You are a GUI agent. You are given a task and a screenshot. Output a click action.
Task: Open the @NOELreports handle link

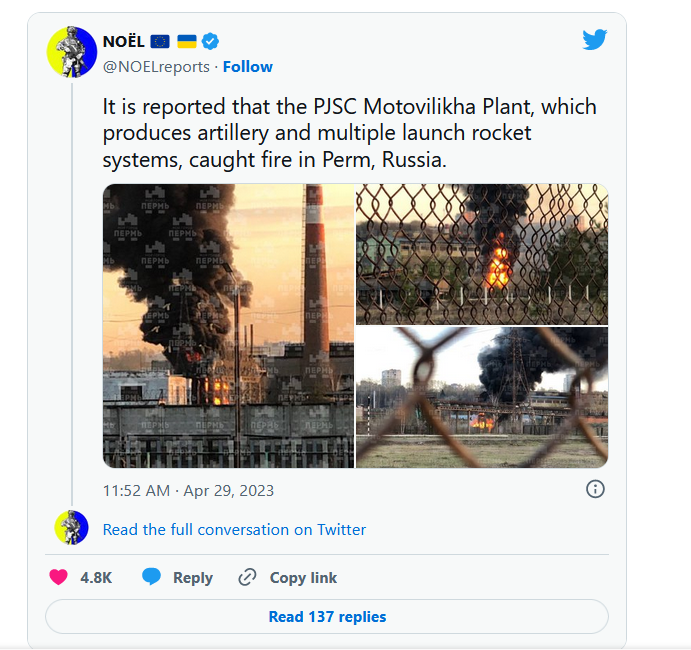point(156,66)
